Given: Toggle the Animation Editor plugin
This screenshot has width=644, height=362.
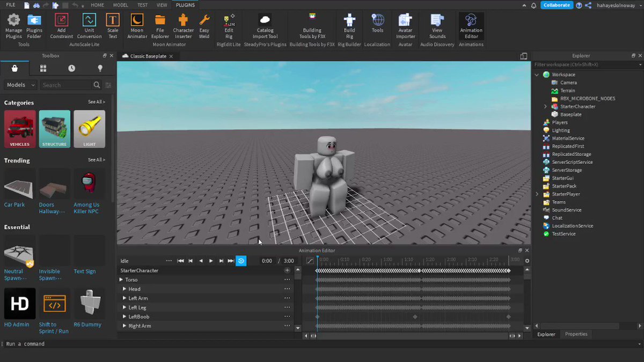Looking at the screenshot, I should [x=471, y=26].
